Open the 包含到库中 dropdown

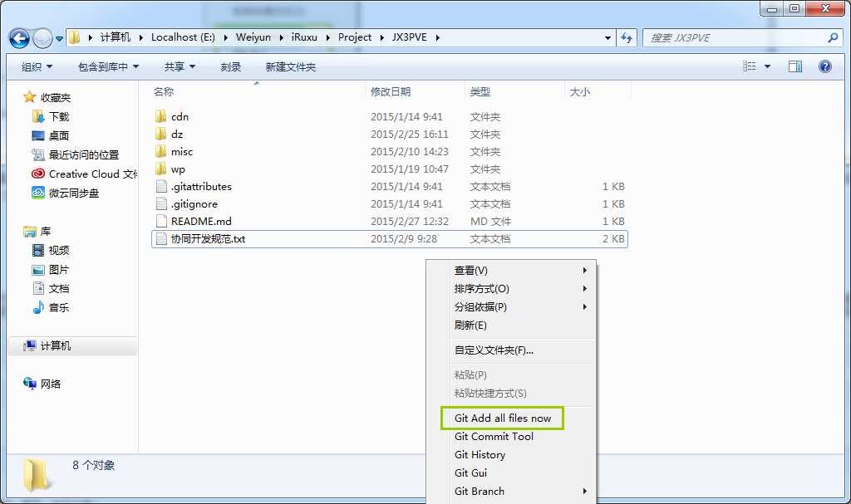point(109,66)
